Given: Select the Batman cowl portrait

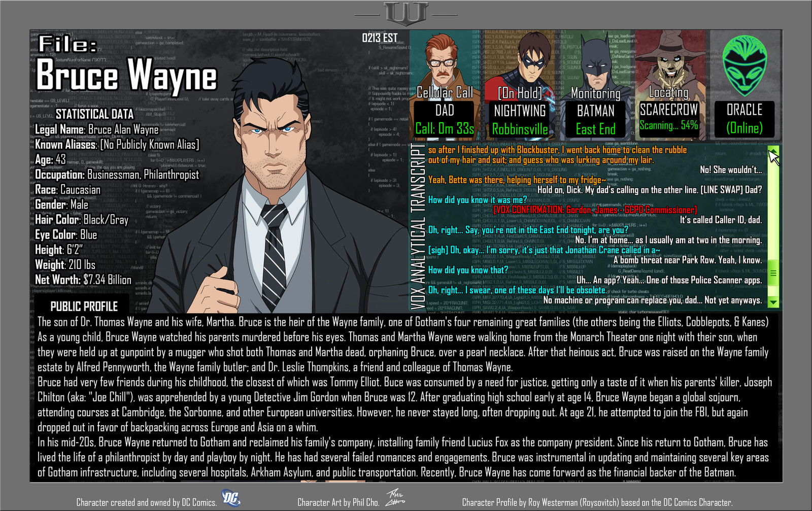Looking at the screenshot, I should [596, 64].
